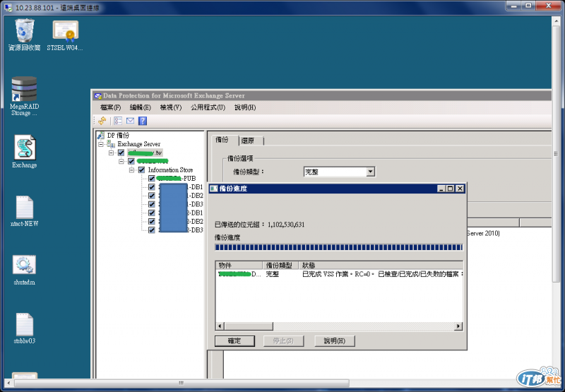Close the 備份進度 dialog
The image size is (565, 392).
click(x=460, y=189)
